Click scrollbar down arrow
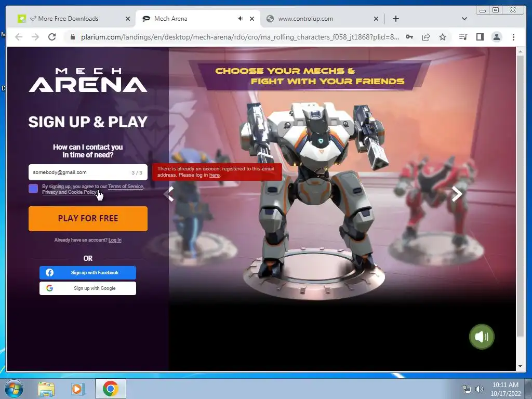 pyautogui.click(x=520, y=366)
